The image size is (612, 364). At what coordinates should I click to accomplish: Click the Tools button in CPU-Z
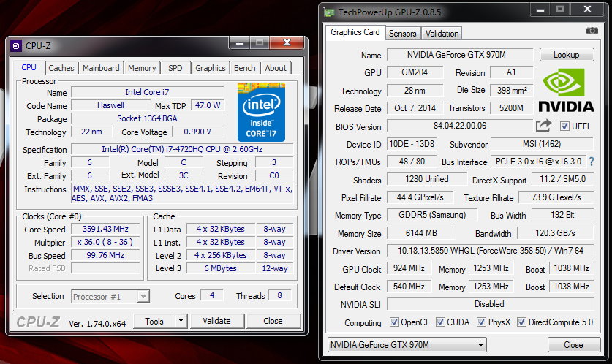point(154,321)
